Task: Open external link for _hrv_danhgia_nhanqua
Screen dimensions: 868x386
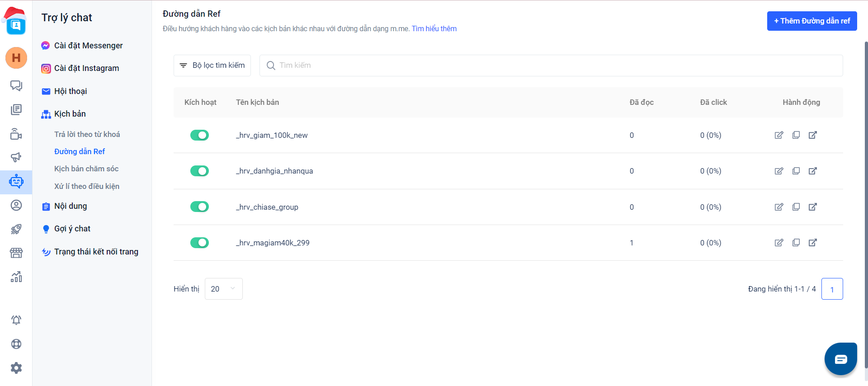Action: point(813,171)
